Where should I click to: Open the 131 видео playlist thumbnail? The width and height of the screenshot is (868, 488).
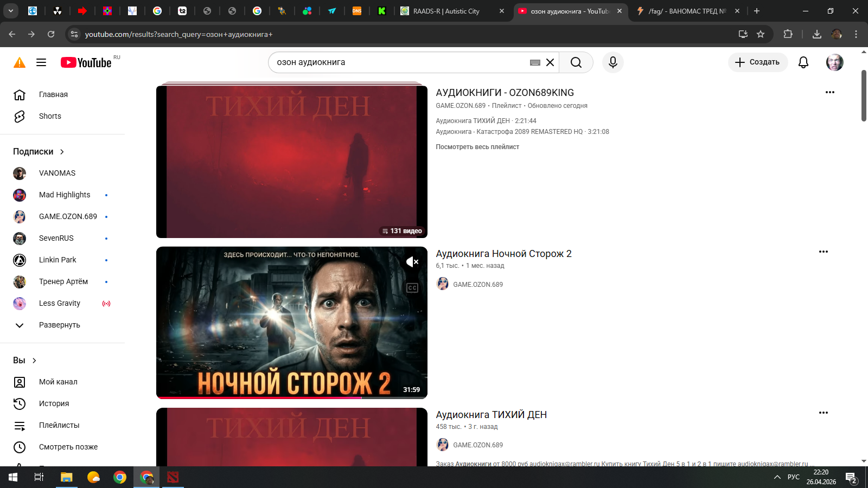point(292,162)
